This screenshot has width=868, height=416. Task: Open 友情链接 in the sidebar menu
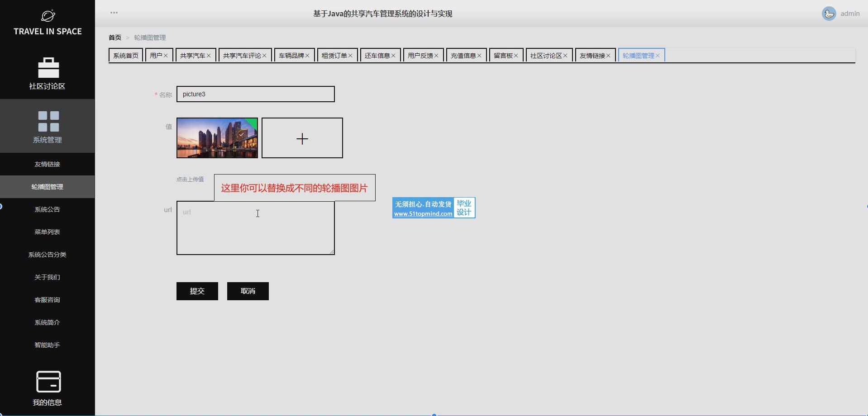click(x=48, y=164)
